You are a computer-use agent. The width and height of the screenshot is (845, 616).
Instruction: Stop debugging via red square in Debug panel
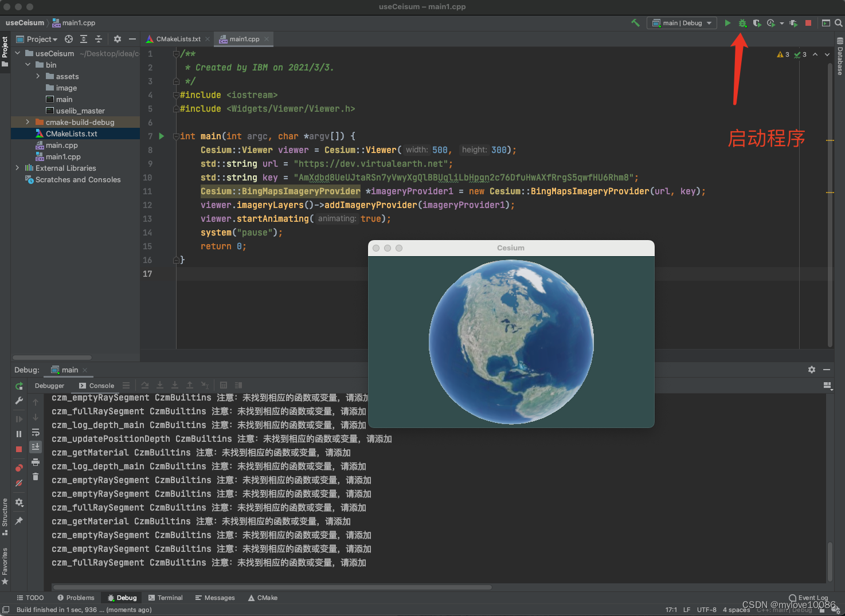click(19, 449)
